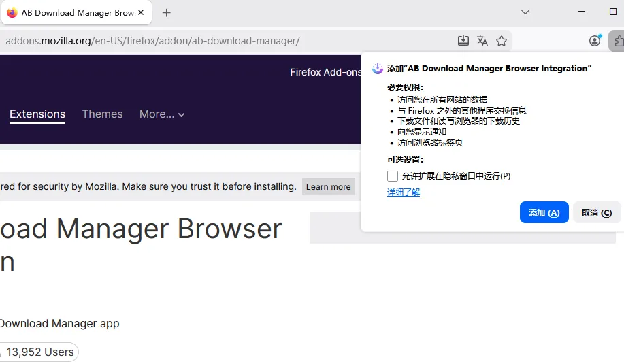This screenshot has height=364, width=624.
Task: Enable allow extension in private windows checkbox
Action: pyautogui.click(x=393, y=176)
